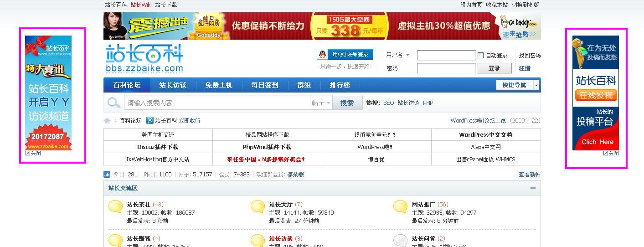Click the WordPress啦!论坛上线 announcement

(x=478, y=121)
